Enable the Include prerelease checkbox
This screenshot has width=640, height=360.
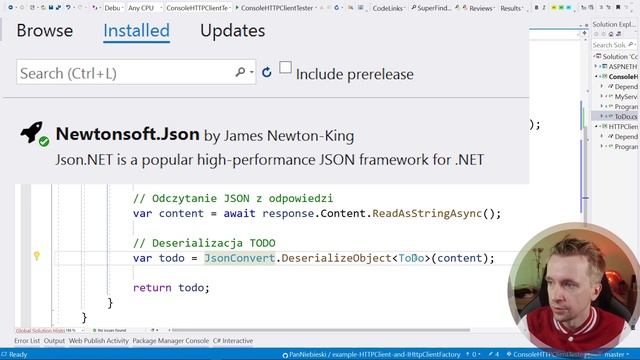[285, 67]
